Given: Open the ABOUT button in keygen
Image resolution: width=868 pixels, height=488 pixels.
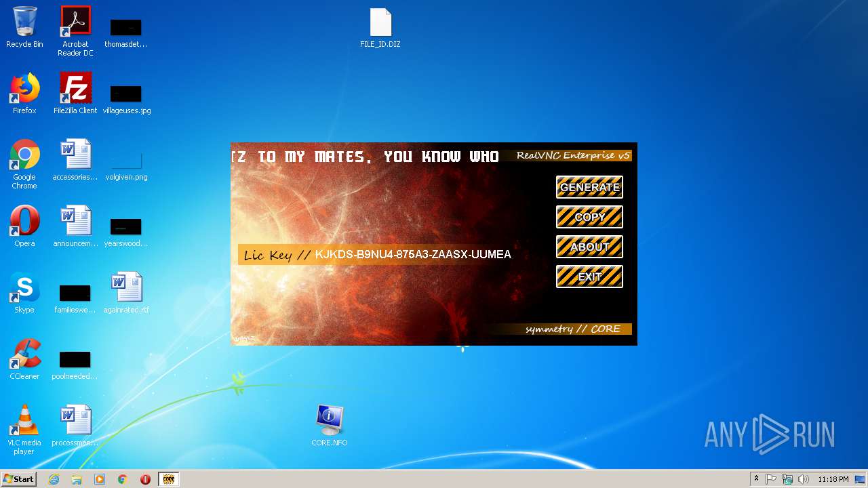Looking at the screenshot, I should 589,247.
